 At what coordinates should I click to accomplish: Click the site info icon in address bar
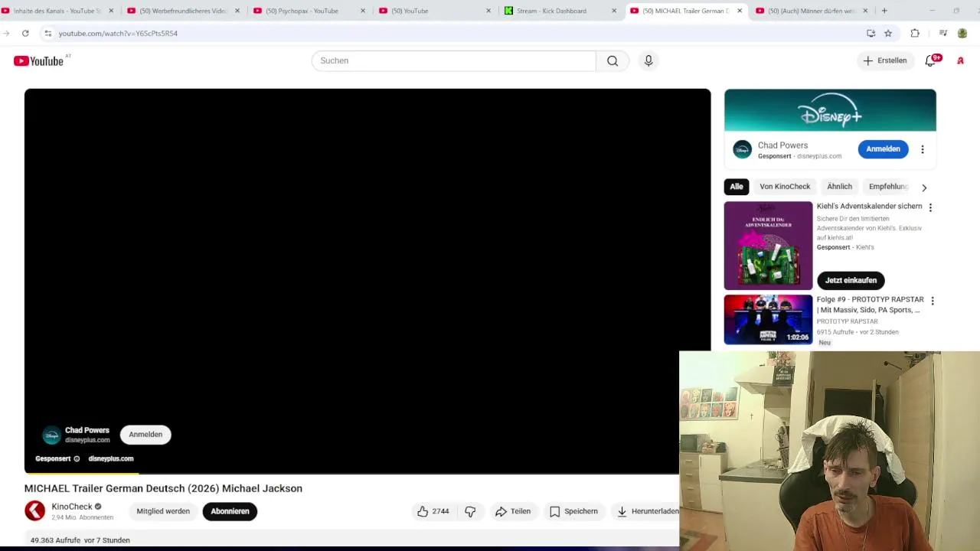(47, 33)
